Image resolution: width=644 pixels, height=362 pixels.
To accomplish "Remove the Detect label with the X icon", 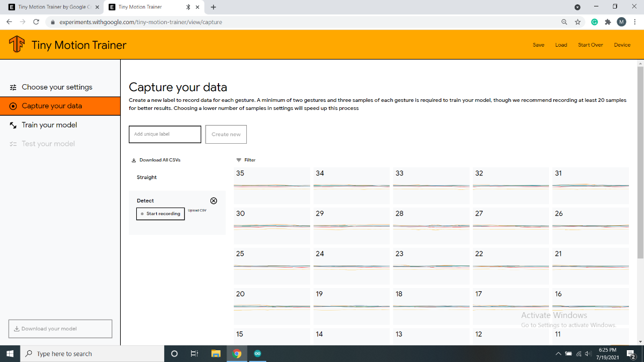I will tap(214, 201).
